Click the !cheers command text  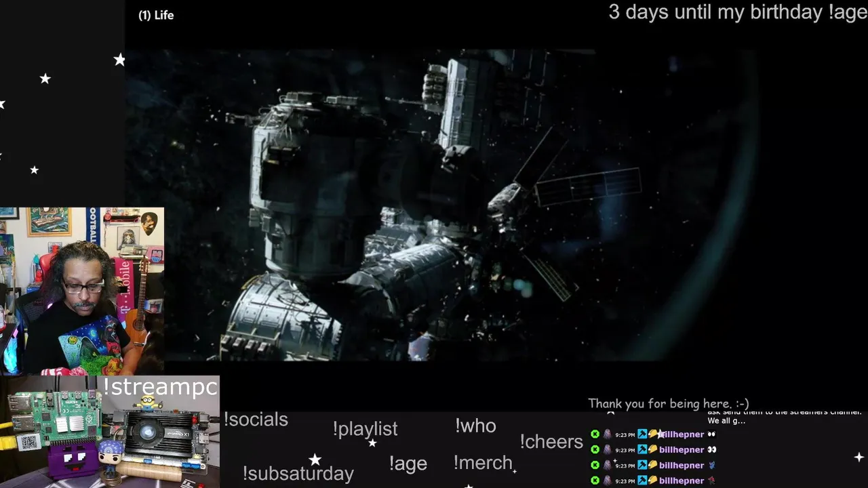[x=551, y=442]
